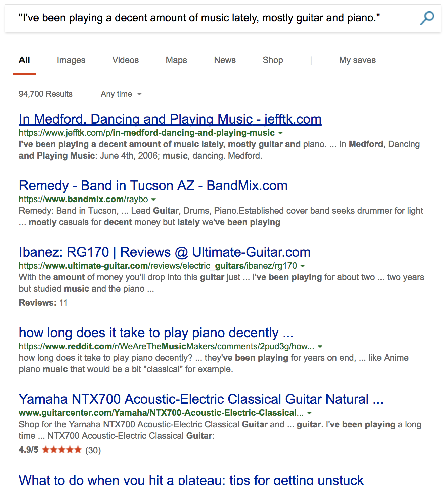
Task: Switch to the Images tab
Action: [71, 60]
